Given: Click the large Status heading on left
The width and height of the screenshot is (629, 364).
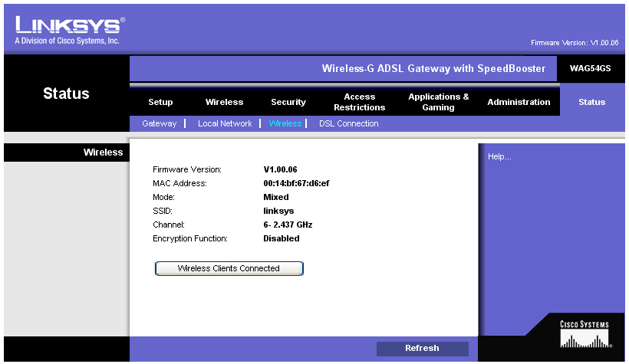Looking at the screenshot, I should 66,93.
